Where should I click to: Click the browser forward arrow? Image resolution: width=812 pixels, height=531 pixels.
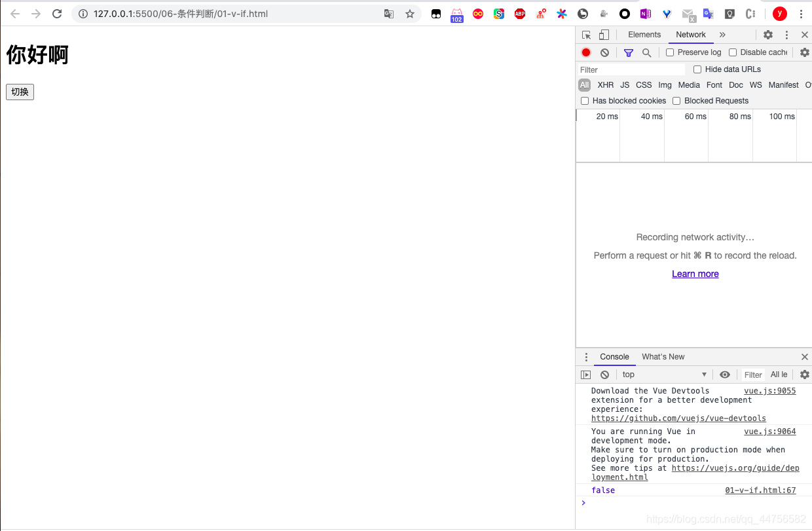tap(36, 14)
